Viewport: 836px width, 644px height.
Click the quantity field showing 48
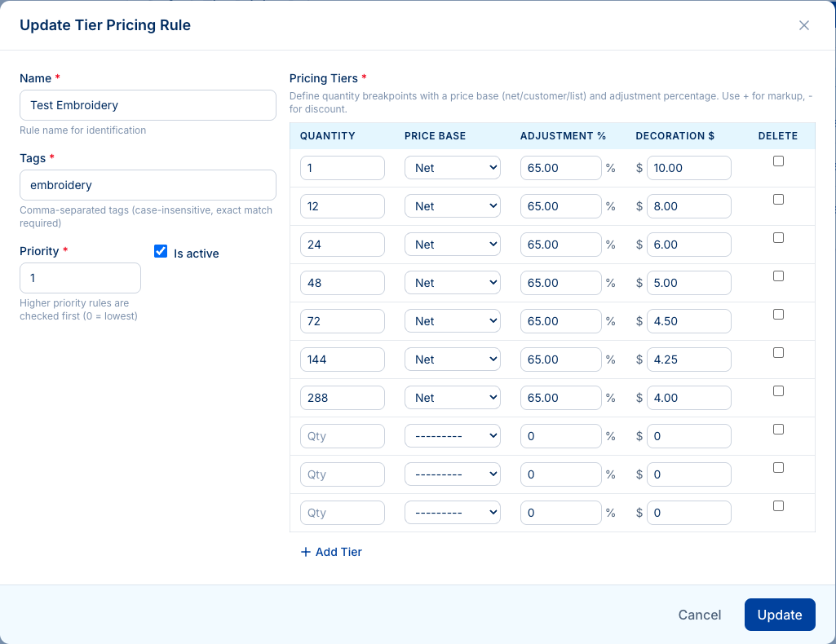point(343,283)
